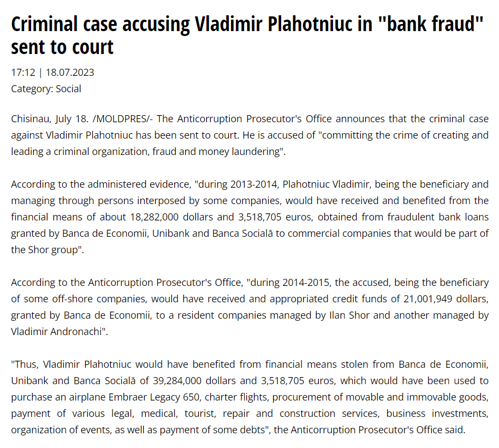The height and width of the screenshot is (448, 499).
Task: Click the /MOLDPRES/ source tag
Action: (123, 118)
